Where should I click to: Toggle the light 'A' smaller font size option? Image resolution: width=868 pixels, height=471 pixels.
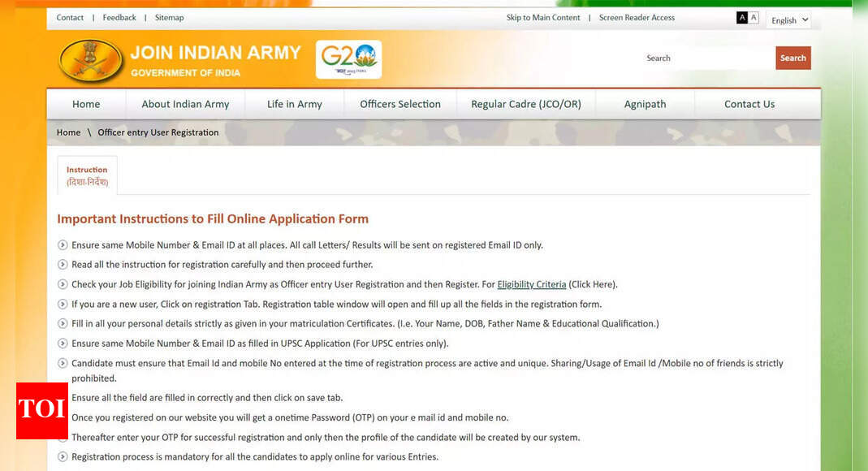pyautogui.click(x=753, y=16)
